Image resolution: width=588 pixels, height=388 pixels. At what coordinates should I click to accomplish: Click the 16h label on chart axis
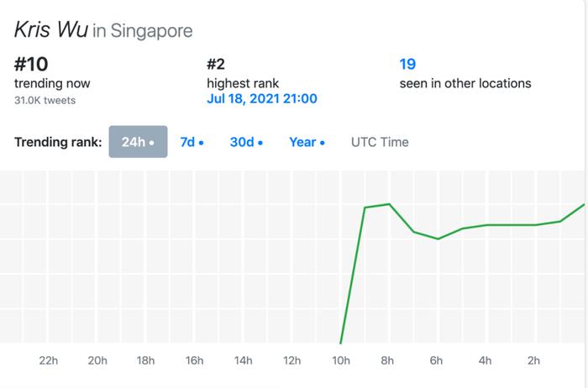click(x=194, y=360)
